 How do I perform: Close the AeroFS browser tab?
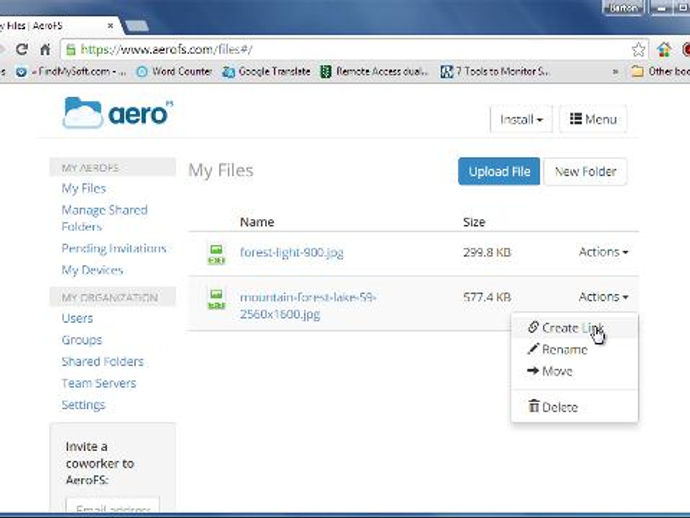[x=110, y=26]
